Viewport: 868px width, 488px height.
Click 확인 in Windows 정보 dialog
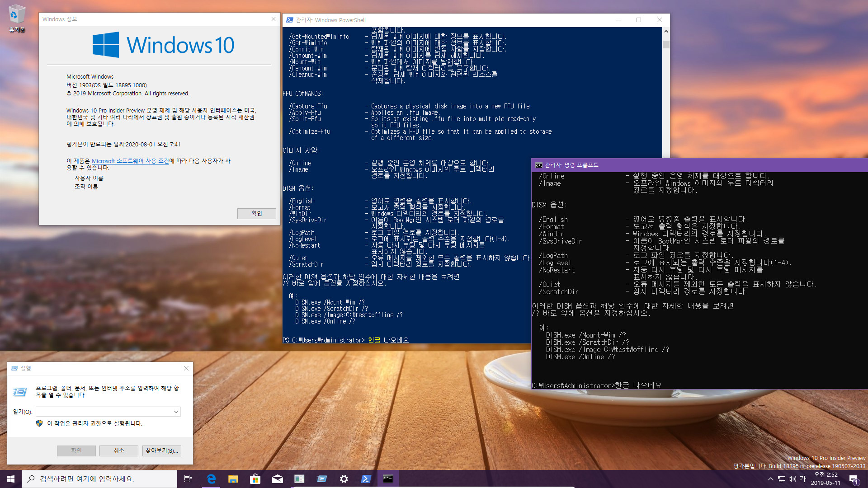(x=257, y=213)
